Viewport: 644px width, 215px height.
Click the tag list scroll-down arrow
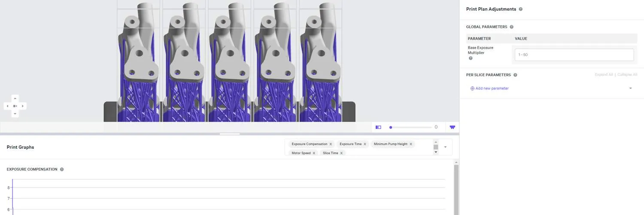coord(436,152)
